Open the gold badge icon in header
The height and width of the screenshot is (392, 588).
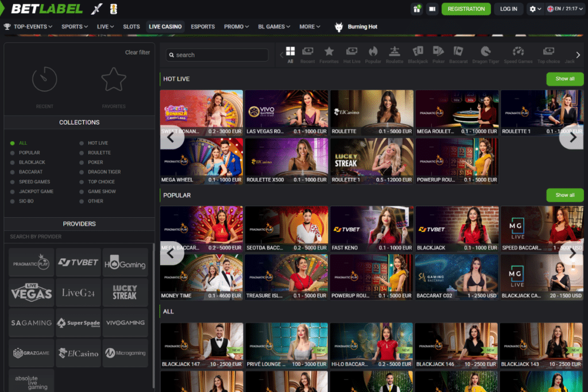click(114, 9)
